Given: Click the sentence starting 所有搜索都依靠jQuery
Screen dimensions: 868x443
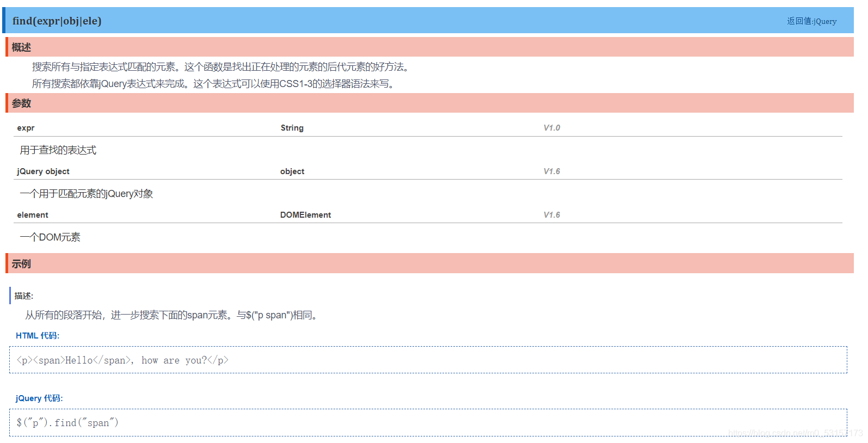Looking at the screenshot, I should (x=214, y=84).
